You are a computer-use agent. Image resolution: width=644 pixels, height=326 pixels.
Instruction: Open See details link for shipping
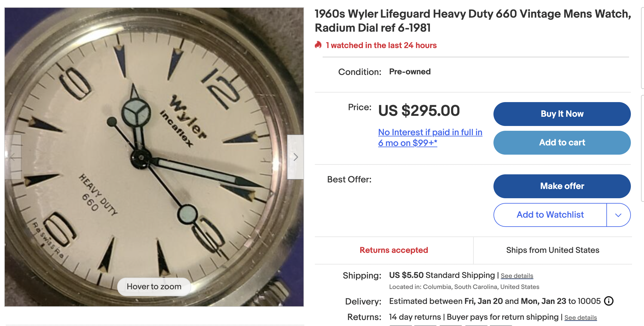[517, 276]
